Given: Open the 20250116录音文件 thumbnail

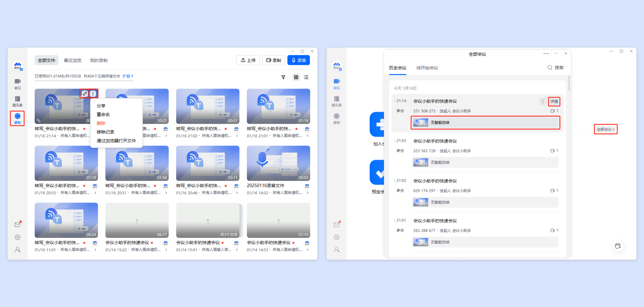Looking at the screenshot, I should click(278, 163).
